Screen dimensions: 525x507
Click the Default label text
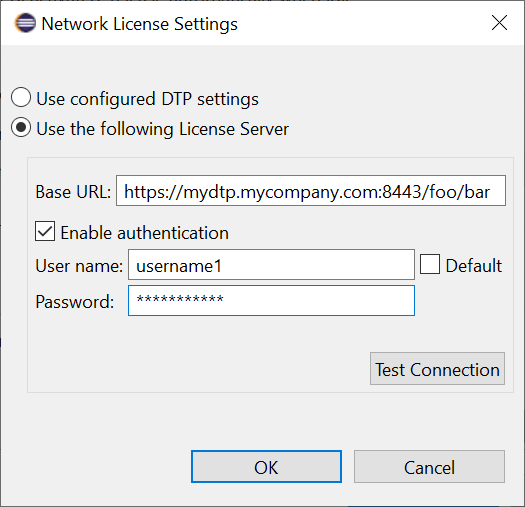[x=474, y=266]
